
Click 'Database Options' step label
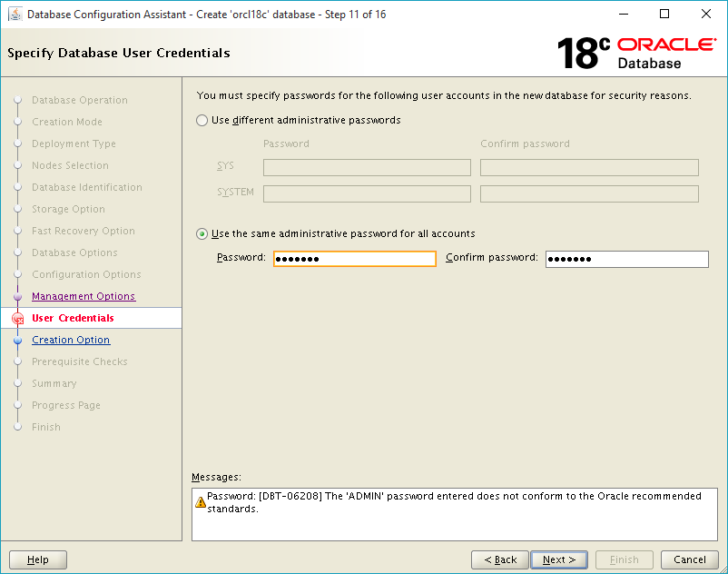pos(74,253)
